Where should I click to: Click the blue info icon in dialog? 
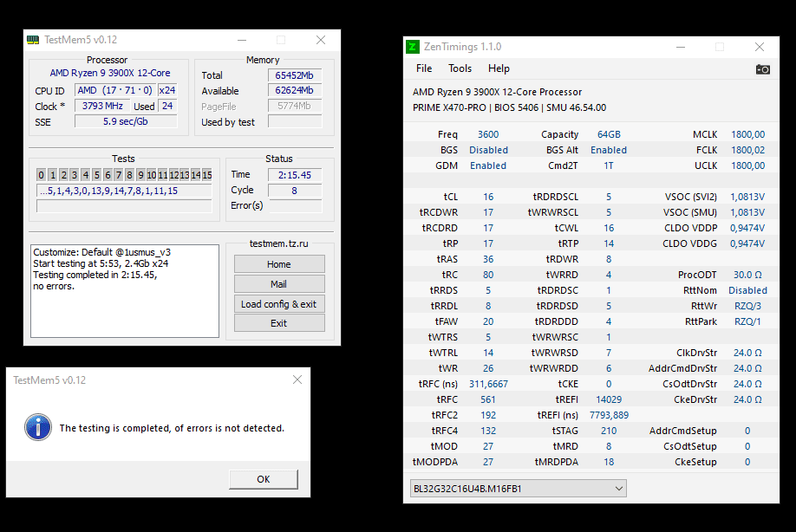tap(38, 427)
